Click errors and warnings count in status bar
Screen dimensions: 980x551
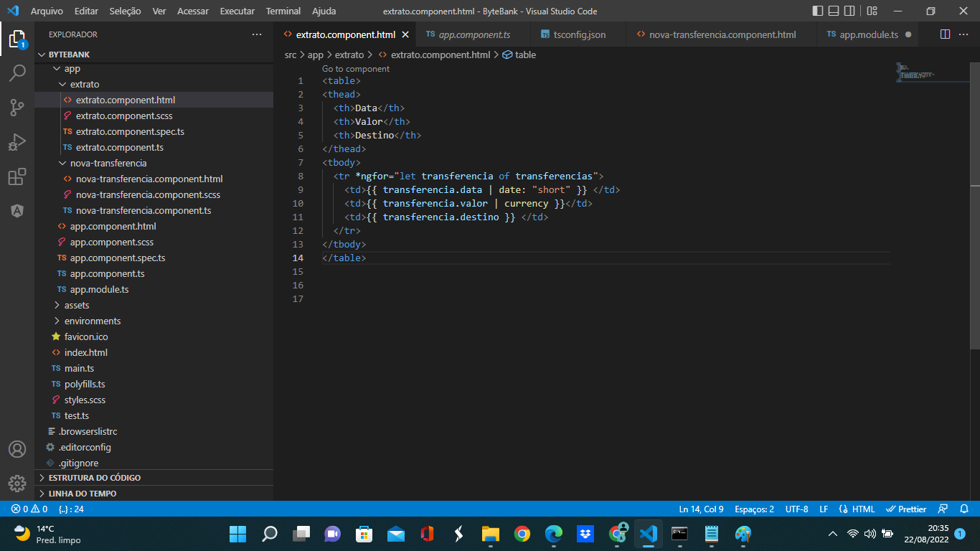[x=29, y=509]
